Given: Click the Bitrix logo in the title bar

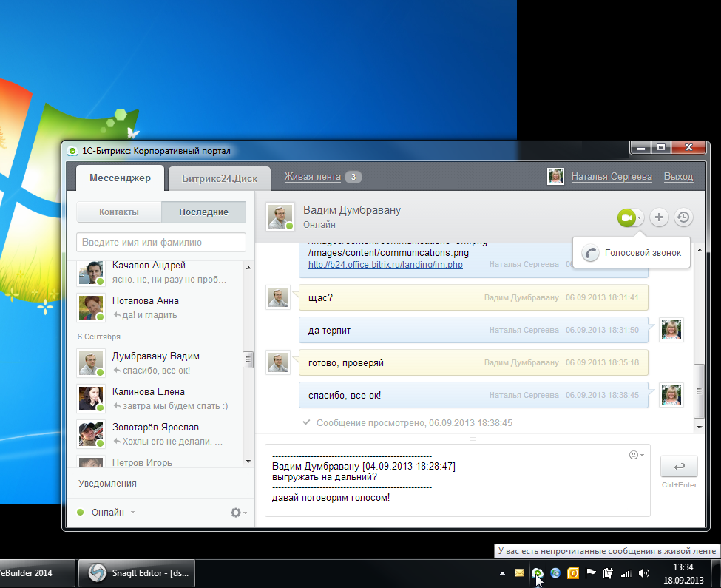Looking at the screenshot, I should tap(72, 151).
